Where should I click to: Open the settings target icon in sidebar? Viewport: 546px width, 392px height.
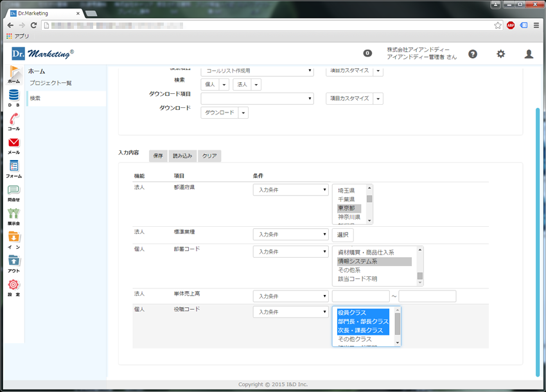[x=13, y=286]
